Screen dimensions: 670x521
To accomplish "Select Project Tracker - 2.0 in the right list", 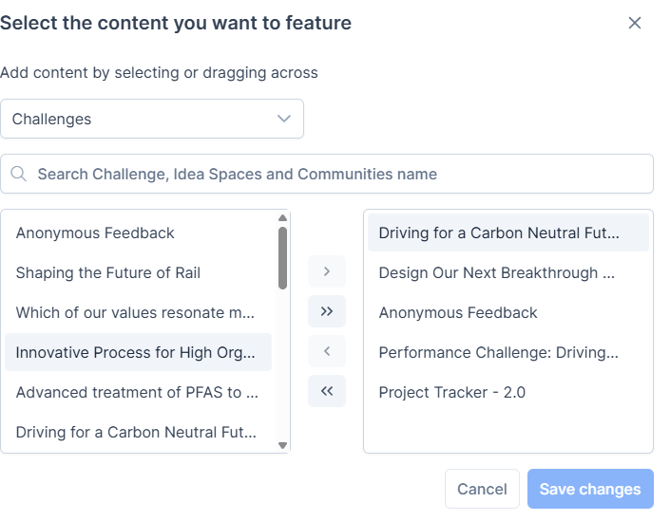I will 452,392.
